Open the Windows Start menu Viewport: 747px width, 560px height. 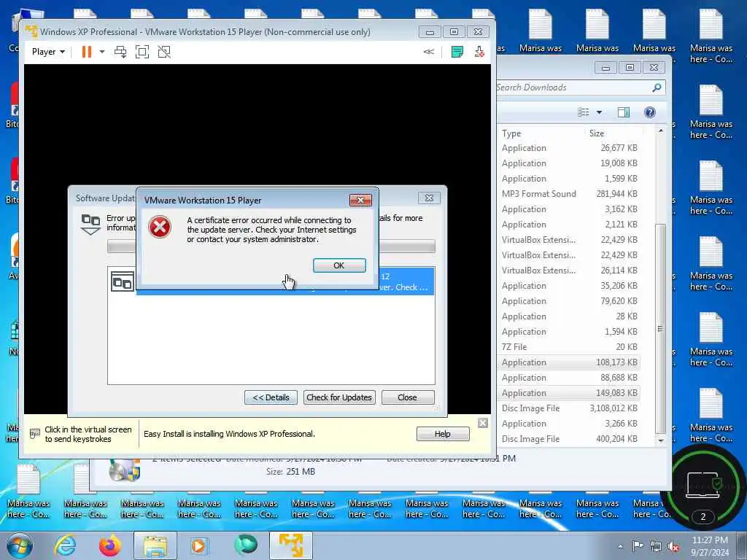pos(20,545)
